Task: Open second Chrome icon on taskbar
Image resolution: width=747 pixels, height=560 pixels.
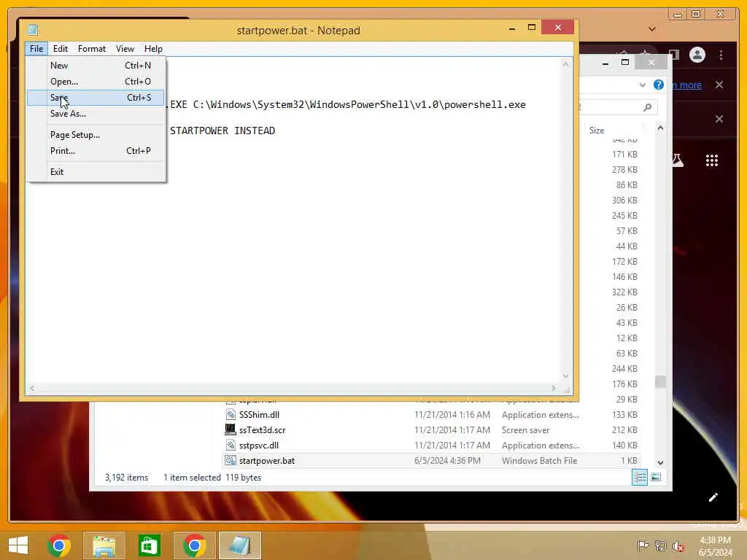Action: [x=194, y=545]
